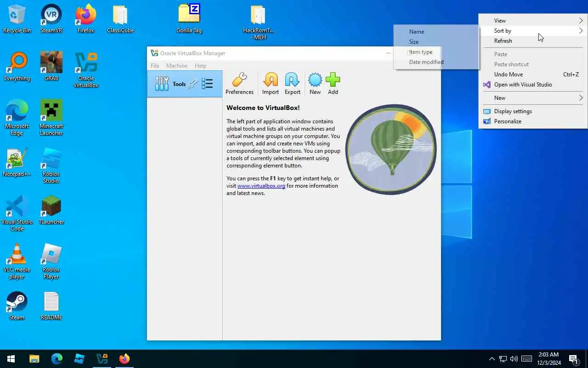Select the Gorilla Tag zip folder
This screenshot has width=588, height=368.
coord(189,19)
